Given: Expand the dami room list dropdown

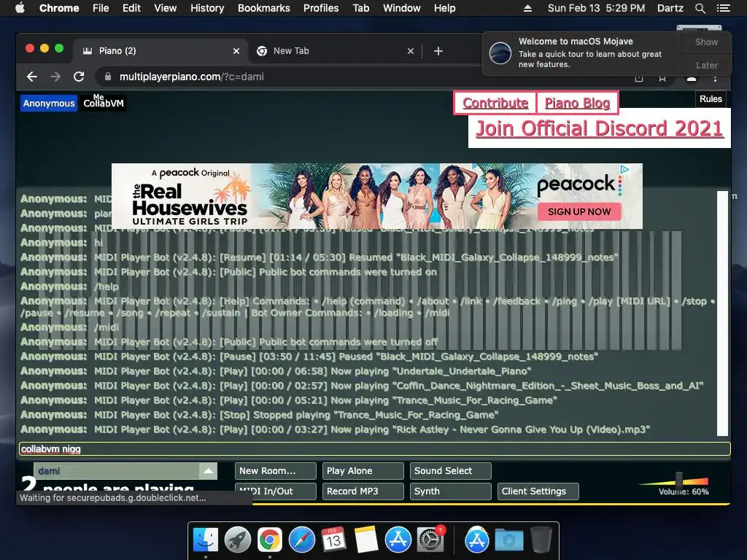Looking at the screenshot, I should [208, 471].
